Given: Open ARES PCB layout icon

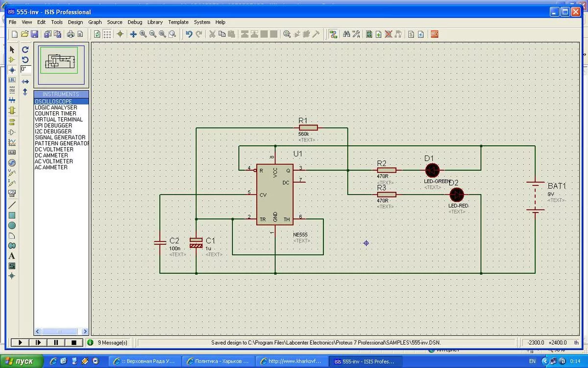Looking at the screenshot, I should pos(434,34).
